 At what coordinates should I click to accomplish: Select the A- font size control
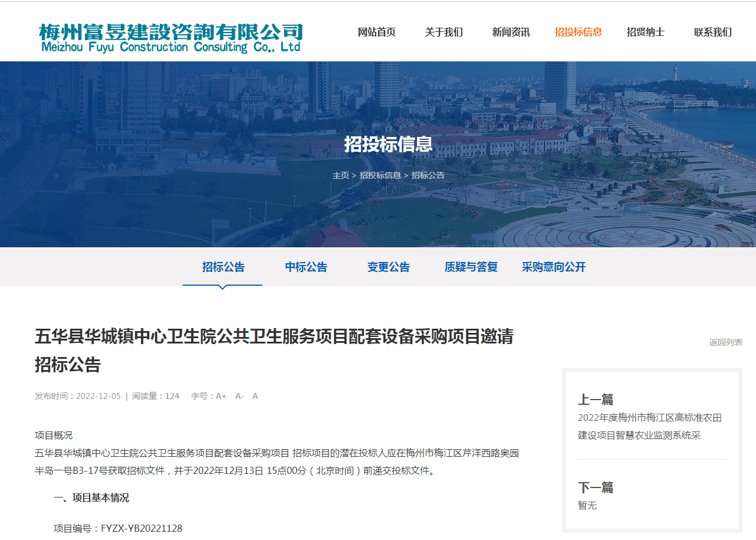pyautogui.click(x=239, y=396)
